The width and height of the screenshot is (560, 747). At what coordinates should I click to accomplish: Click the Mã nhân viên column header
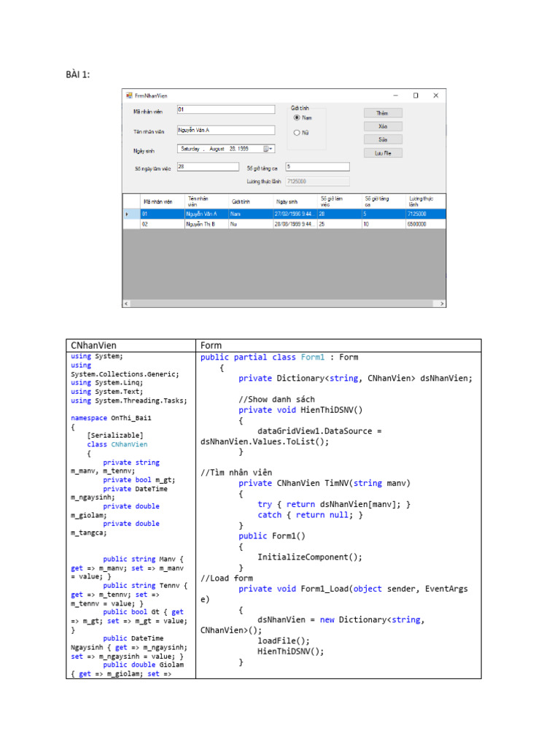(x=158, y=201)
